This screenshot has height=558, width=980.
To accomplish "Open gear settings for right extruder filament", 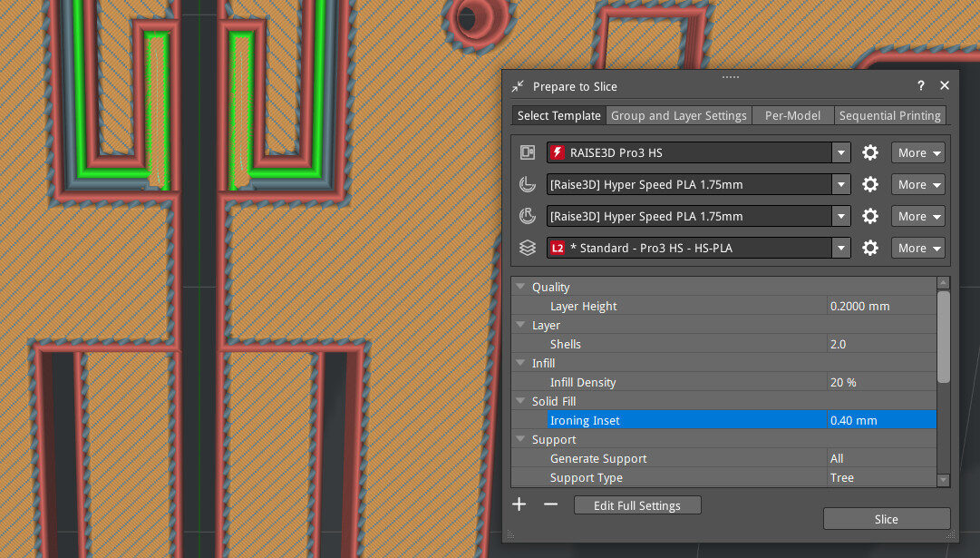I will (870, 217).
